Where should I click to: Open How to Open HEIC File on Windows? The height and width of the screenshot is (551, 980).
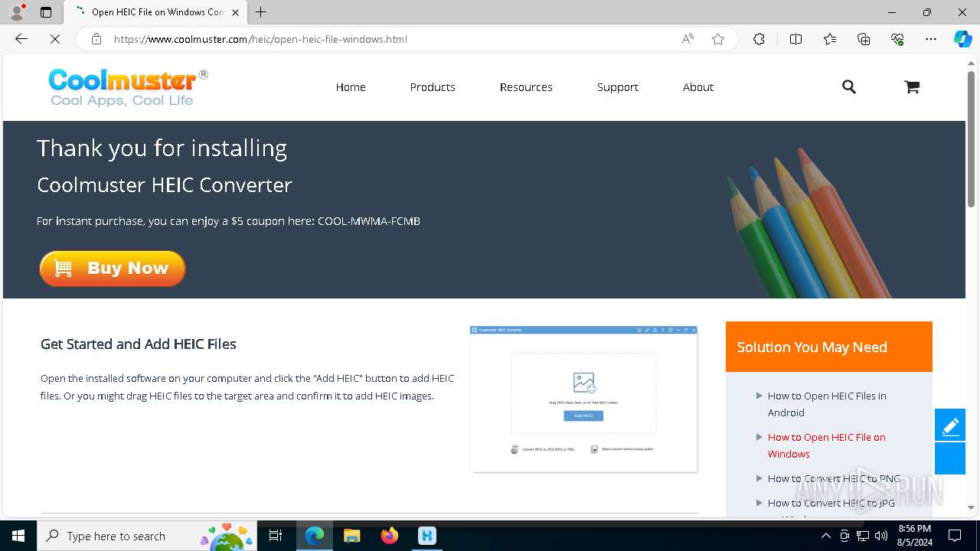click(827, 445)
